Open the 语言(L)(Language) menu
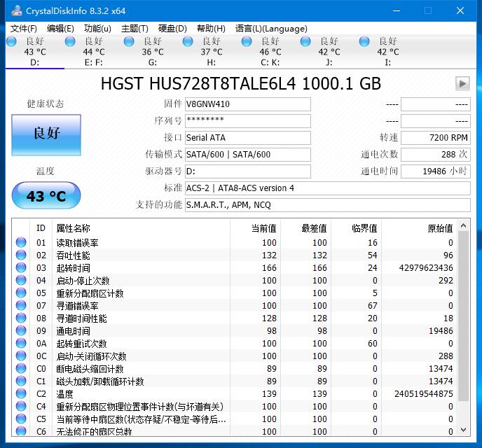The image size is (482, 448). pos(271,29)
